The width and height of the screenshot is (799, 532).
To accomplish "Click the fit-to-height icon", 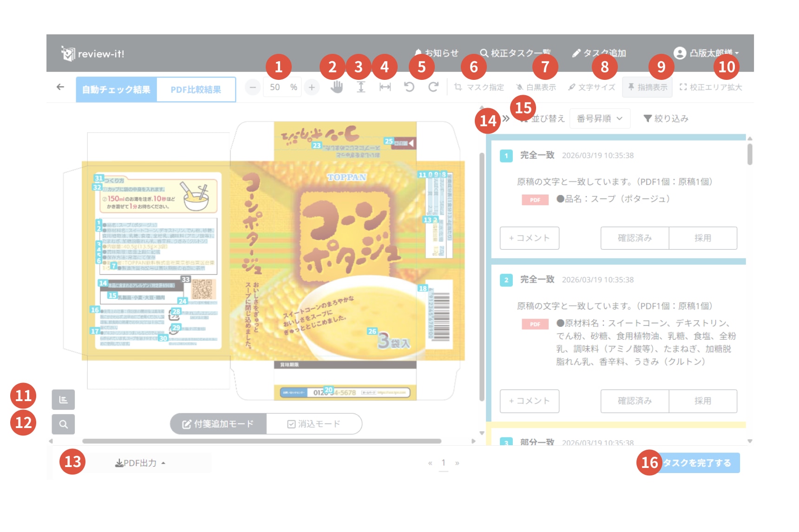I will tap(361, 87).
